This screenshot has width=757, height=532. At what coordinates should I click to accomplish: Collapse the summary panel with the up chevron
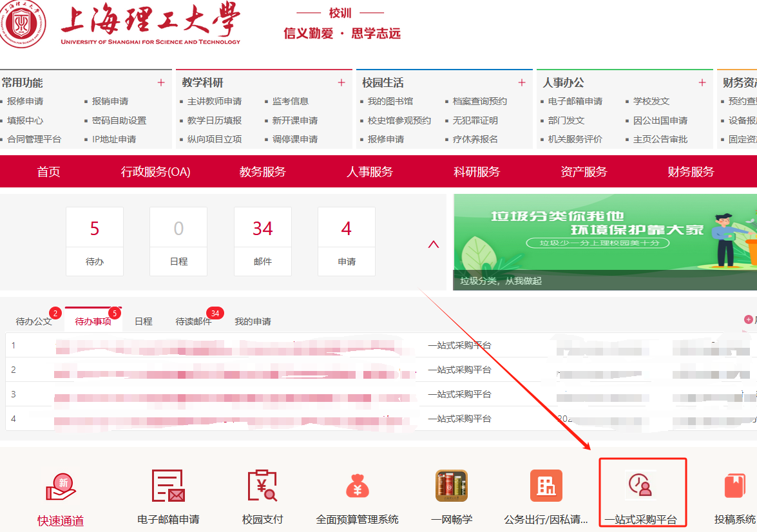pos(434,245)
